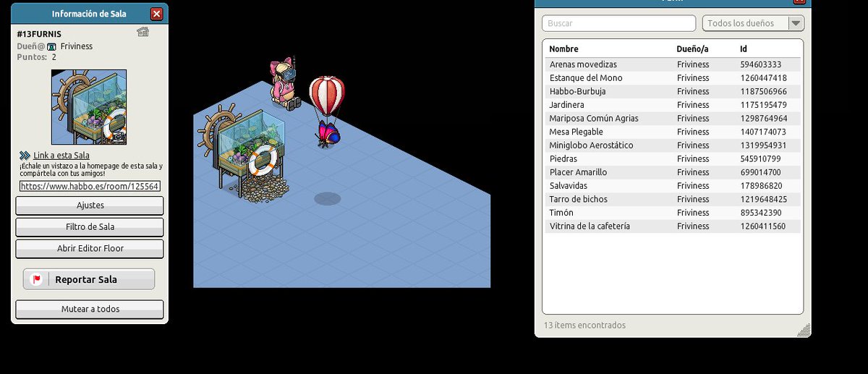Select the Piedras row
868x374 pixels.
pos(673,158)
